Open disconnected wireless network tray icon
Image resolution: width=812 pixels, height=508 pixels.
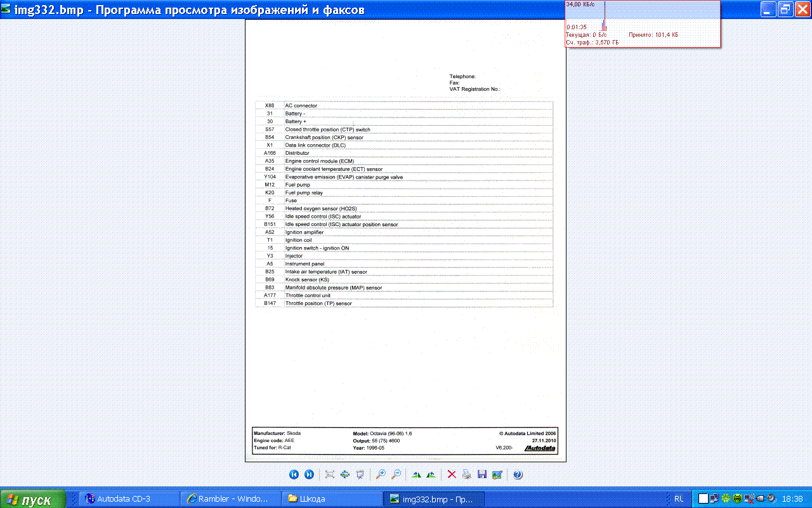[x=749, y=499]
